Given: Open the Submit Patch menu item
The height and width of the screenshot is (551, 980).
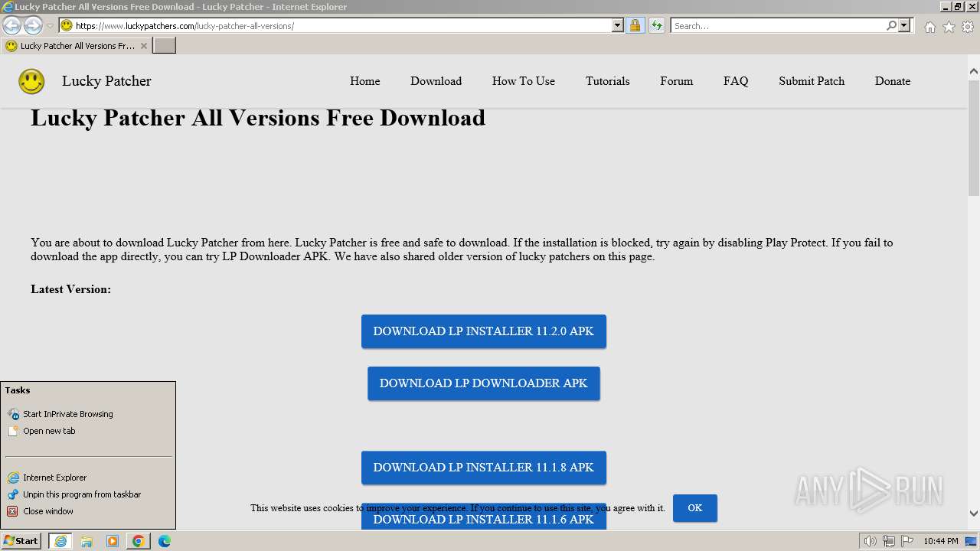Looking at the screenshot, I should coord(812,81).
